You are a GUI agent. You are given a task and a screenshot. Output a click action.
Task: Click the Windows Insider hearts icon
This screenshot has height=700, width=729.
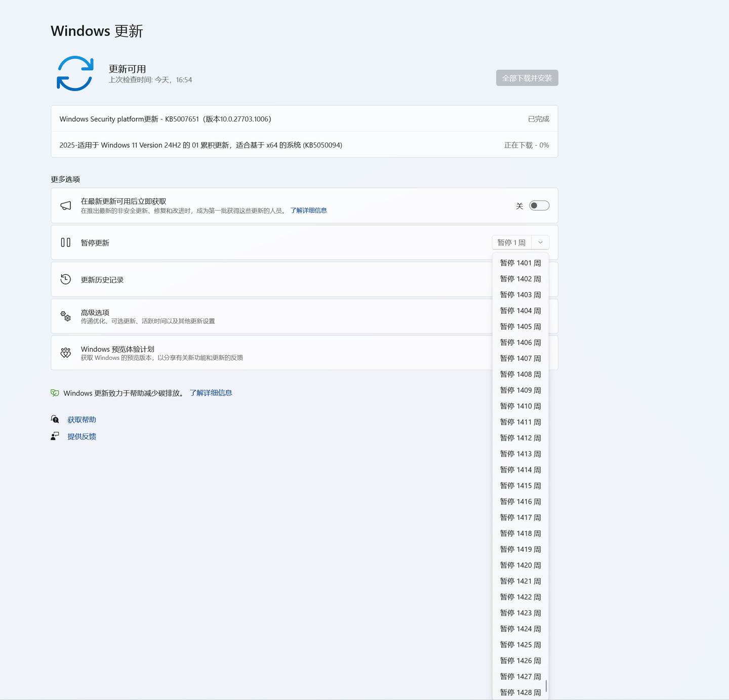[x=66, y=353]
